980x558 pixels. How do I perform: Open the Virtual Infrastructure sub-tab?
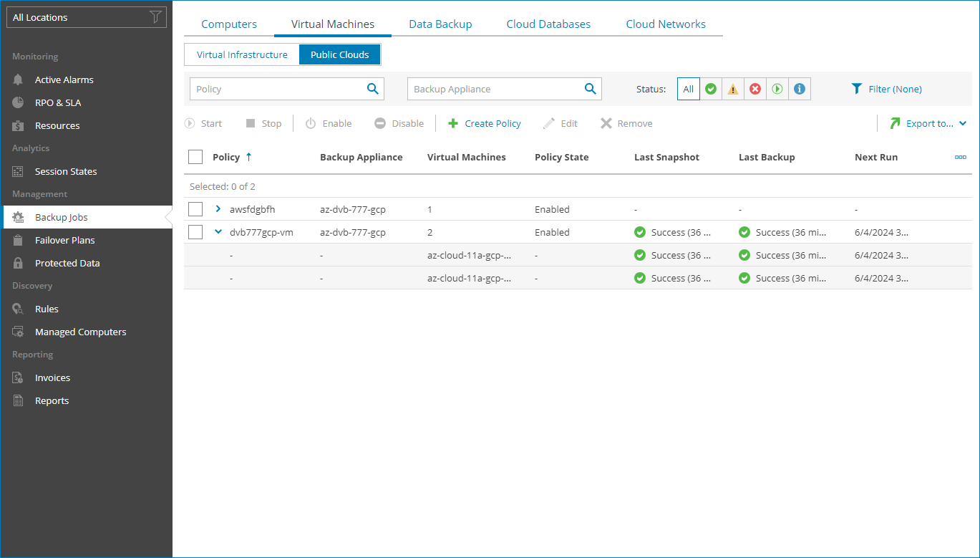point(242,54)
